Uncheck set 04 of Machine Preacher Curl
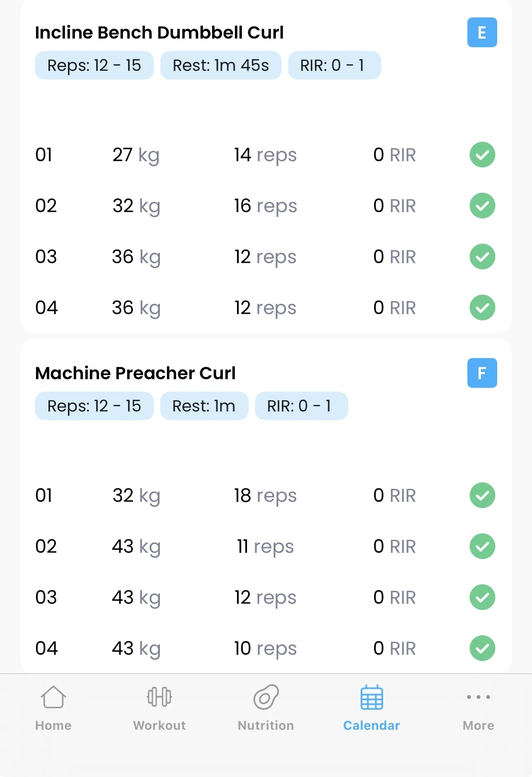 (x=482, y=648)
